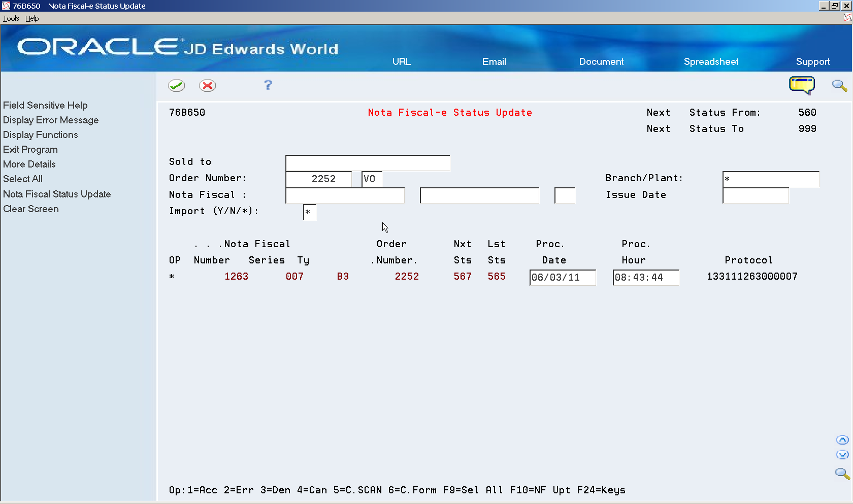Click the red Nota Fiscal-e Status Update title

pyautogui.click(x=450, y=113)
